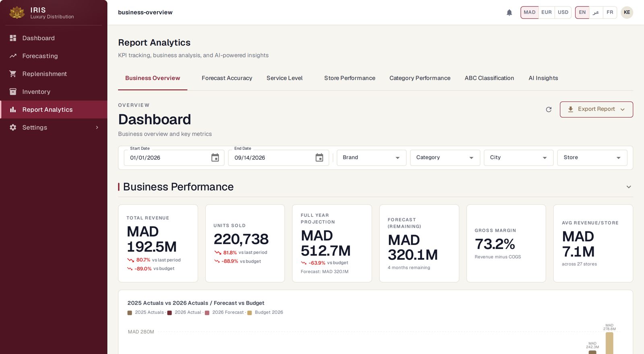644x354 pixels.
Task: Click the Replenishment cart icon in sidebar
Action: (x=13, y=74)
